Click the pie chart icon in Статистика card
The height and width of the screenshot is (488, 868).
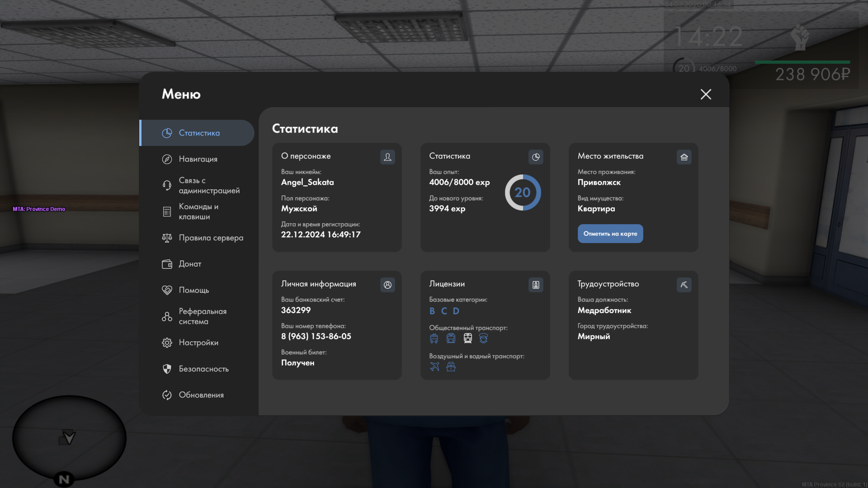point(536,157)
